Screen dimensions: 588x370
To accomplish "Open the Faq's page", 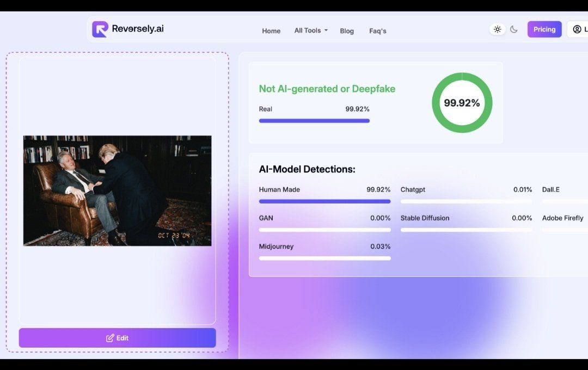I will click(377, 31).
